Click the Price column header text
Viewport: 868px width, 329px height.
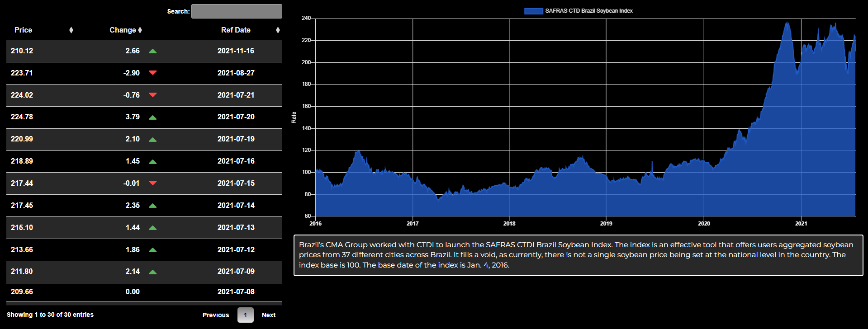(23, 30)
